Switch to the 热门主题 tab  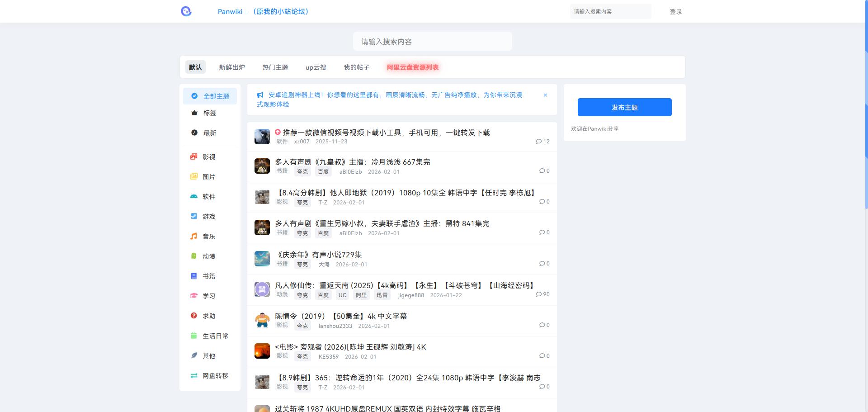coord(275,67)
